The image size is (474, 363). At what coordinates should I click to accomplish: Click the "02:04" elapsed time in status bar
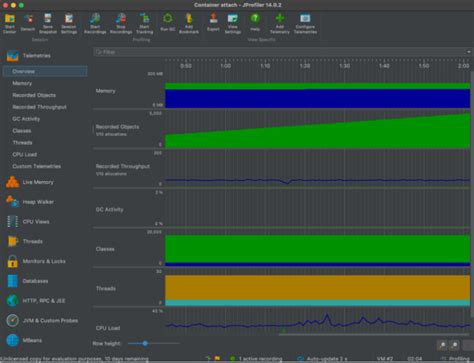pos(415,359)
